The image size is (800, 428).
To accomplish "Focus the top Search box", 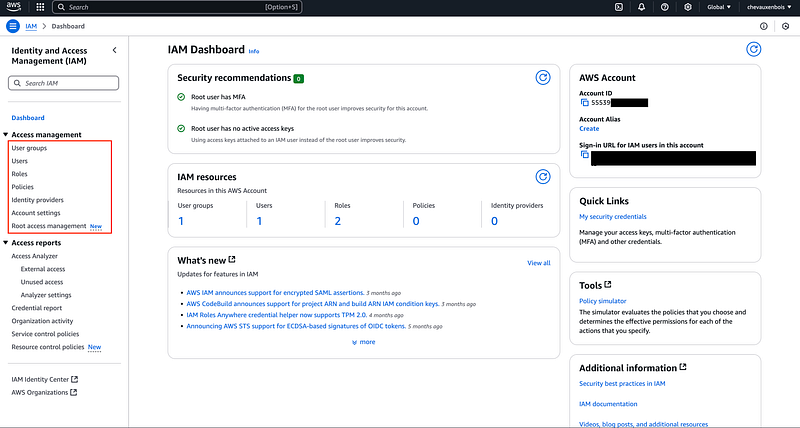I will [177, 7].
